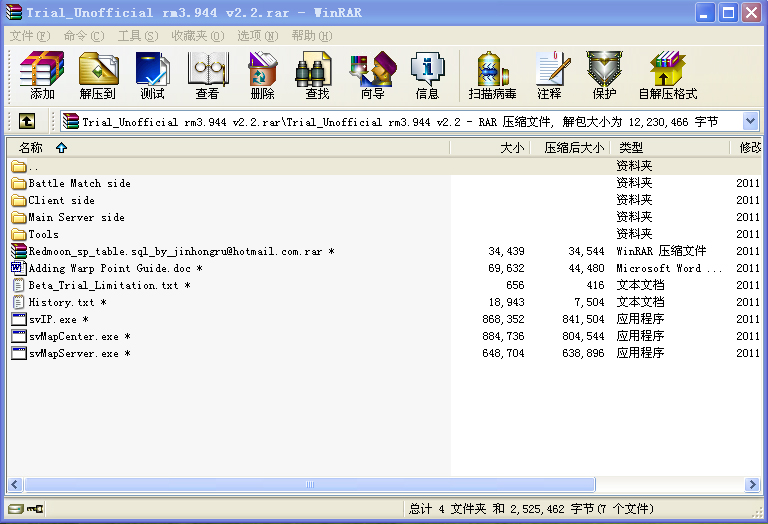This screenshot has height=524, width=768.
Task: Click size value 34,439
Action: 506,251
